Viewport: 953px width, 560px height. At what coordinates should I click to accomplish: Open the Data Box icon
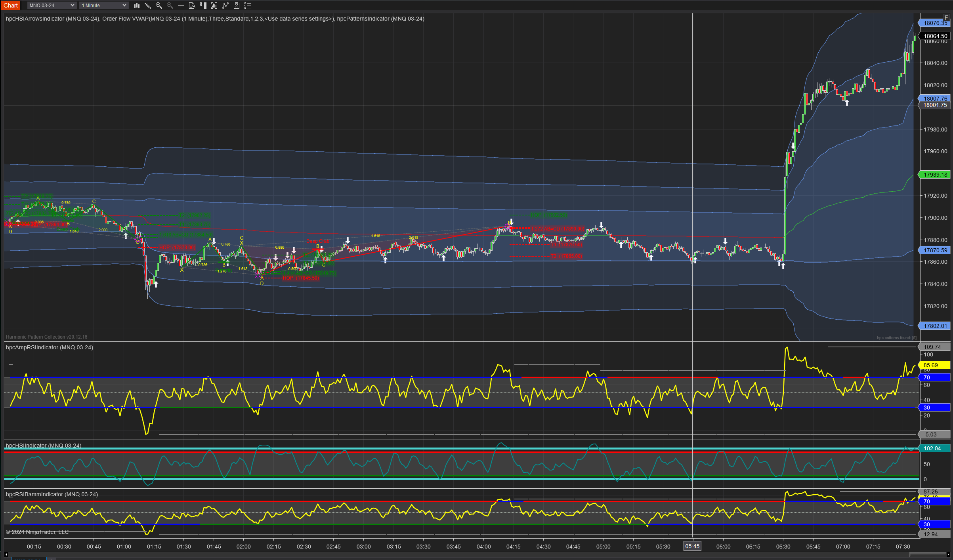pyautogui.click(x=192, y=6)
